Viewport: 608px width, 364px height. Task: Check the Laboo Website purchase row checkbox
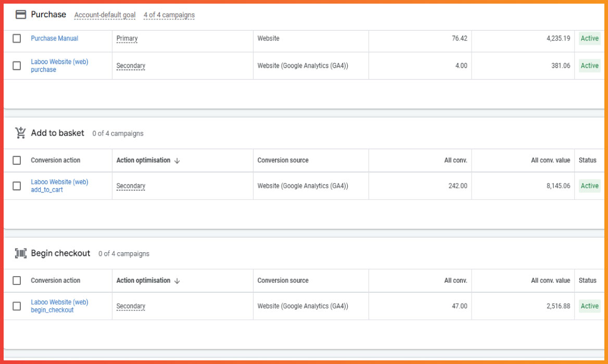[16, 66]
